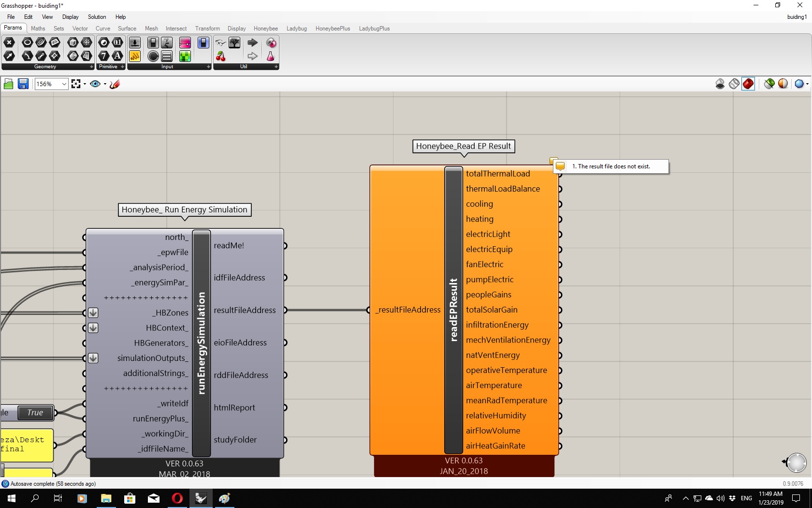This screenshot has width=812, height=508.
Task: Expand the Geometry panel plus
Action: 91,67
